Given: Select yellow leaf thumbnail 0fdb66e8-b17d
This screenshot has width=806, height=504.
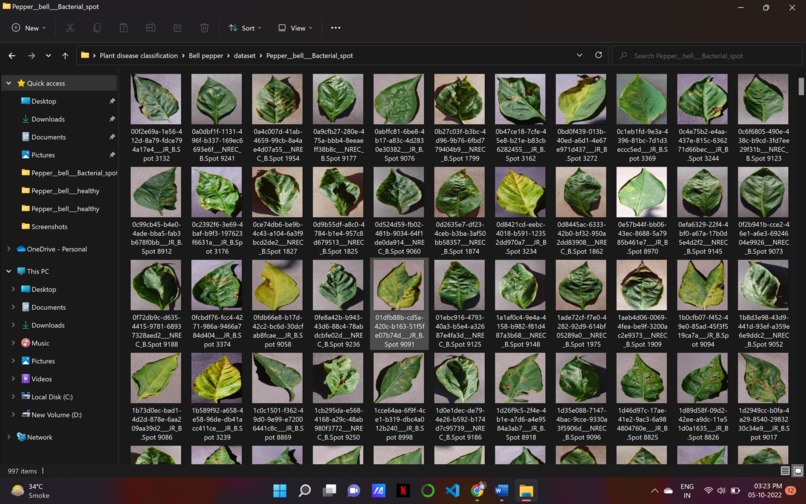Looking at the screenshot, I should (x=277, y=285).
